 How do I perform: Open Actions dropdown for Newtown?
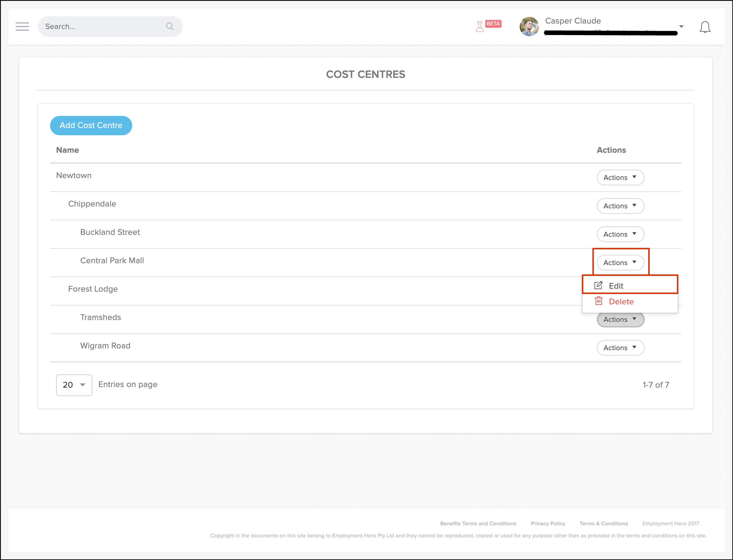(620, 177)
